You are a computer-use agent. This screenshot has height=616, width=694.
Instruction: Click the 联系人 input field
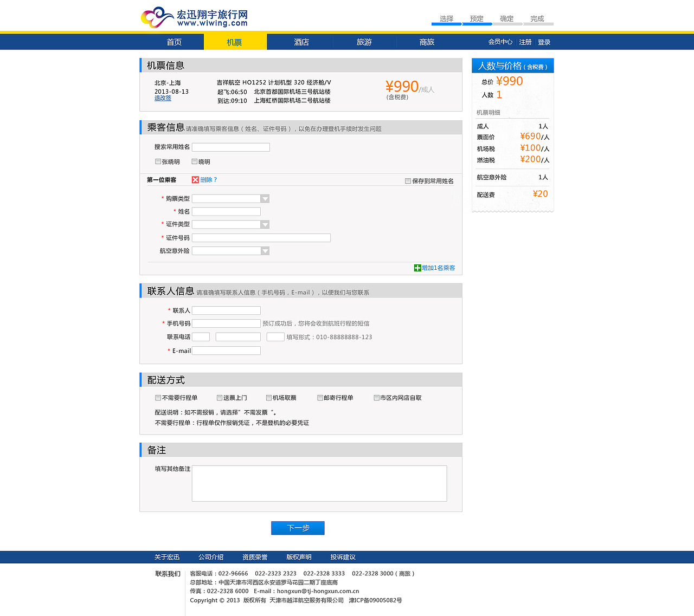[226, 310]
